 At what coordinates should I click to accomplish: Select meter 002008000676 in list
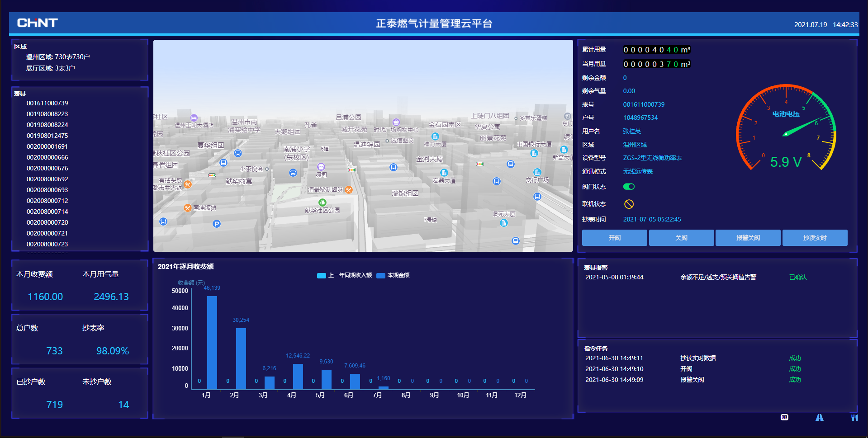point(47,168)
